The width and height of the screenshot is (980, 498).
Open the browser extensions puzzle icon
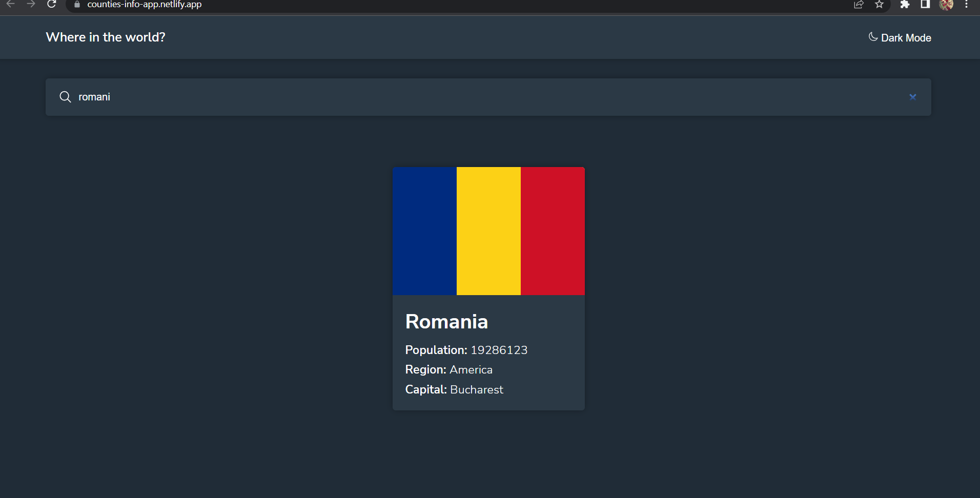(905, 5)
